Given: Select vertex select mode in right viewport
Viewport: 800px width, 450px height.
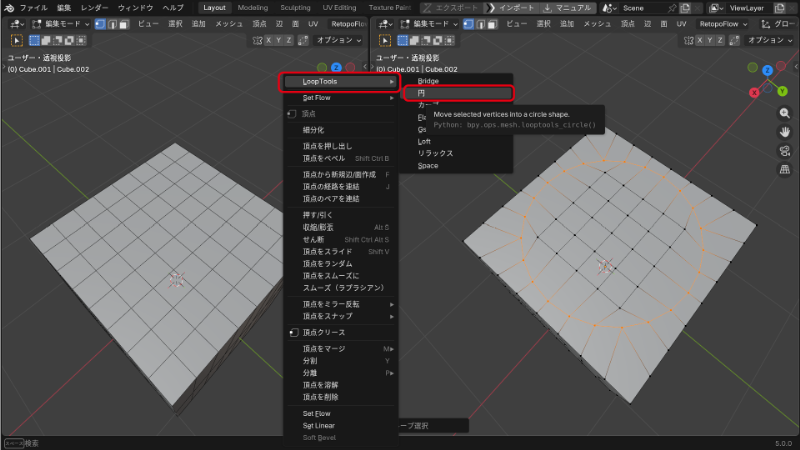Looking at the screenshot, I should [x=468, y=24].
